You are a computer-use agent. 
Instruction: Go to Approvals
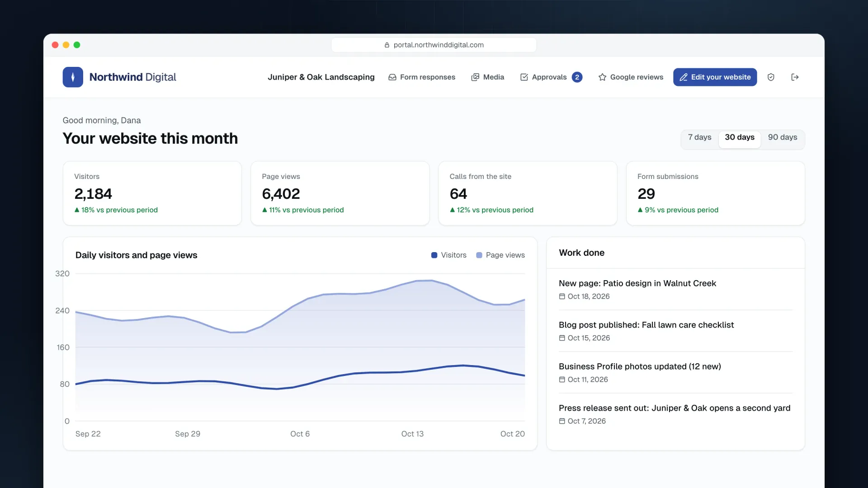pos(551,77)
